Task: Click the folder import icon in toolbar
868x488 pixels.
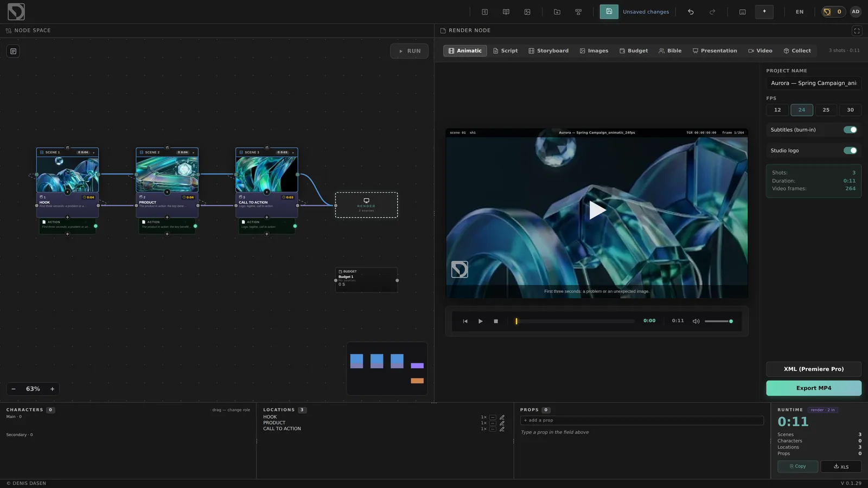Action: pos(557,12)
